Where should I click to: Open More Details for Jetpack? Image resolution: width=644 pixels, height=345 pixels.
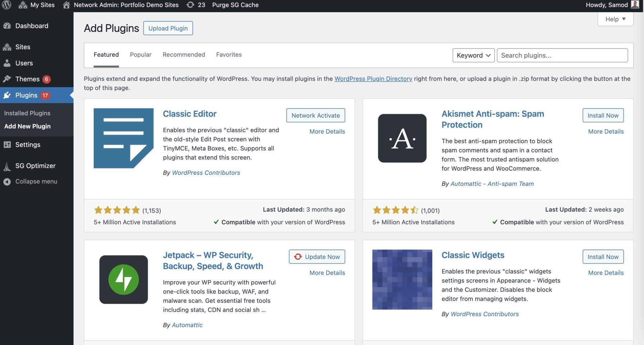pos(327,273)
